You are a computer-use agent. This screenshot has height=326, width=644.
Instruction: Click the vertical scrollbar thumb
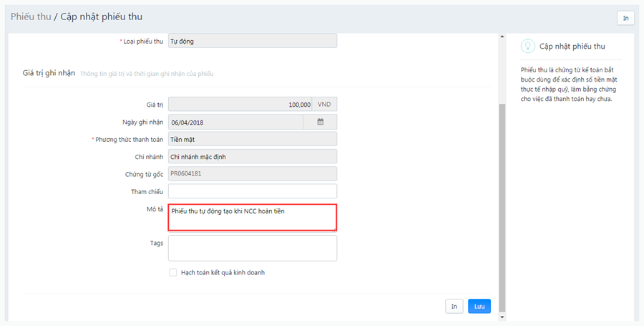pyautogui.click(x=502, y=208)
